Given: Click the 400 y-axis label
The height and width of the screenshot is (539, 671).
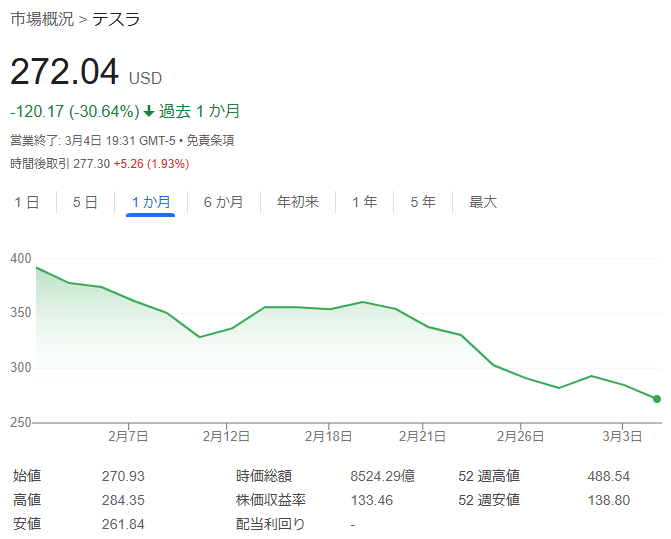Looking at the screenshot, I should 21,258.
